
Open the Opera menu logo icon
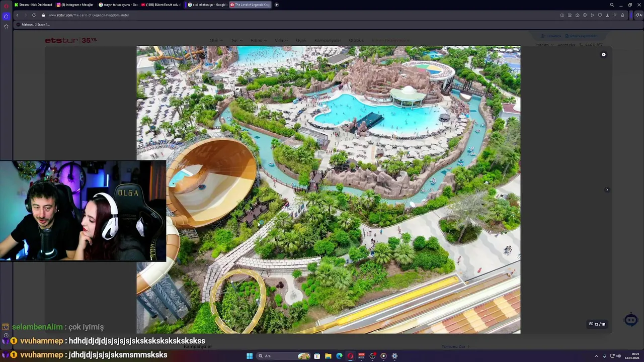pyautogui.click(x=6, y=5)
